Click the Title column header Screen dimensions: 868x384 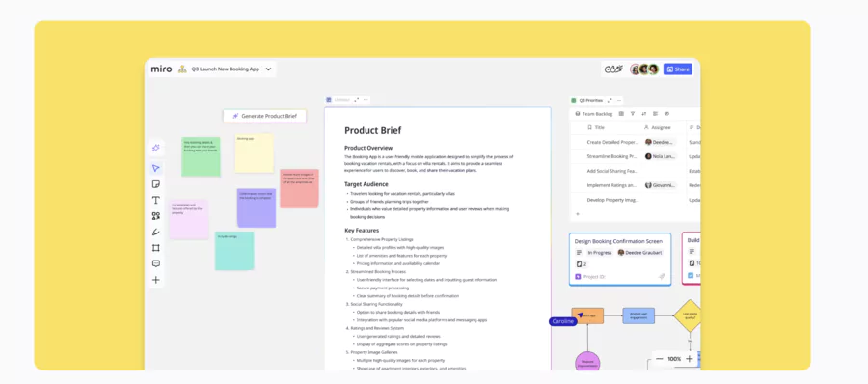596,127
